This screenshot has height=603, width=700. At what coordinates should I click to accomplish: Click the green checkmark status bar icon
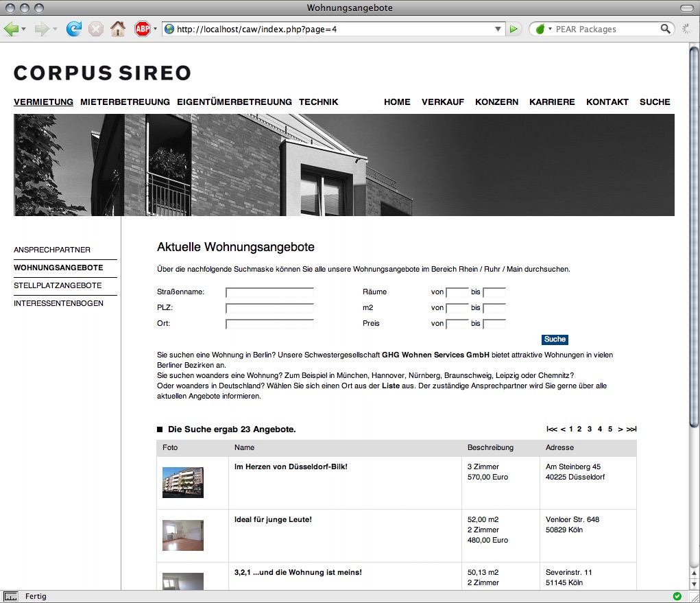pyautogui.click(x=677, y=596)
